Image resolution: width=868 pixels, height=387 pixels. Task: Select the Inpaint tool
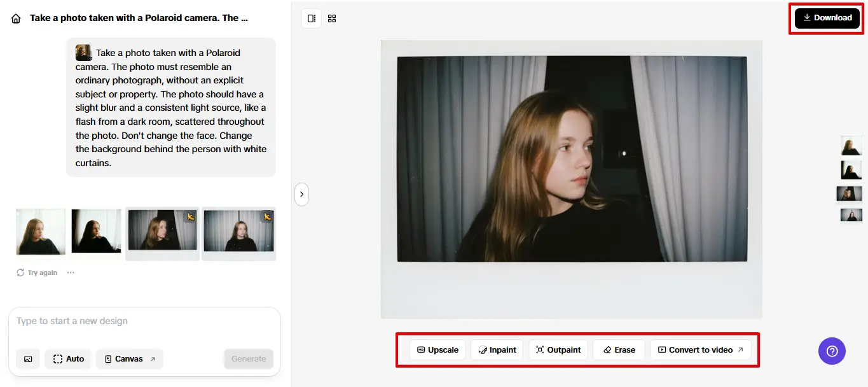click(497, 349)
